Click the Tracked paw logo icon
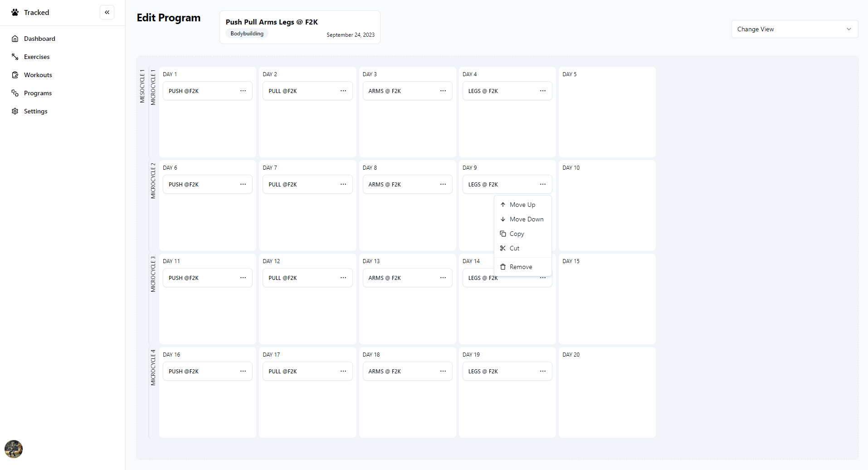Image resolution: width=868 pixels, height=470 pixels. [x=15, y=12]
